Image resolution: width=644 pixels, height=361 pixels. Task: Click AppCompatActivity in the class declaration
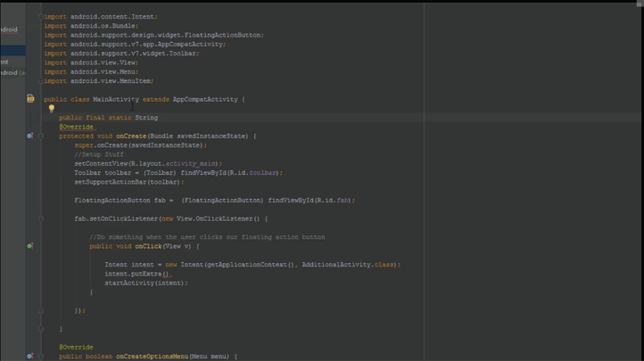pyautogui.click(x=205, y=99)
